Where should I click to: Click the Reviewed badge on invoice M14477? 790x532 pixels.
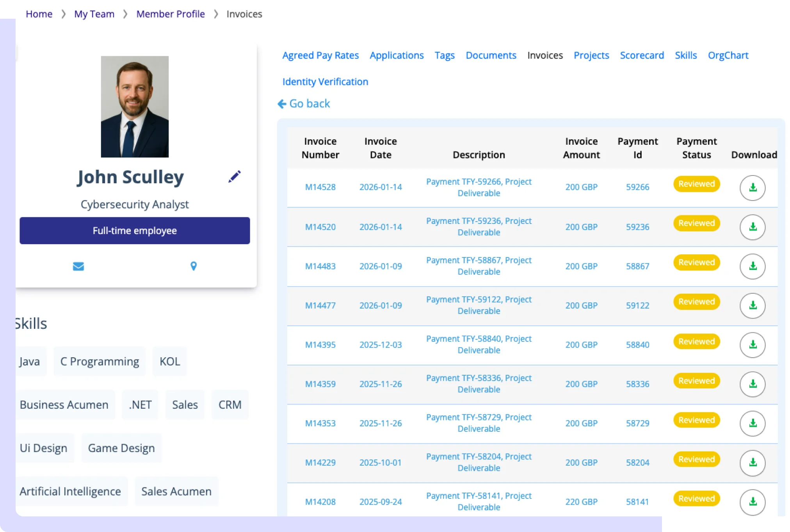pos(696,301)
